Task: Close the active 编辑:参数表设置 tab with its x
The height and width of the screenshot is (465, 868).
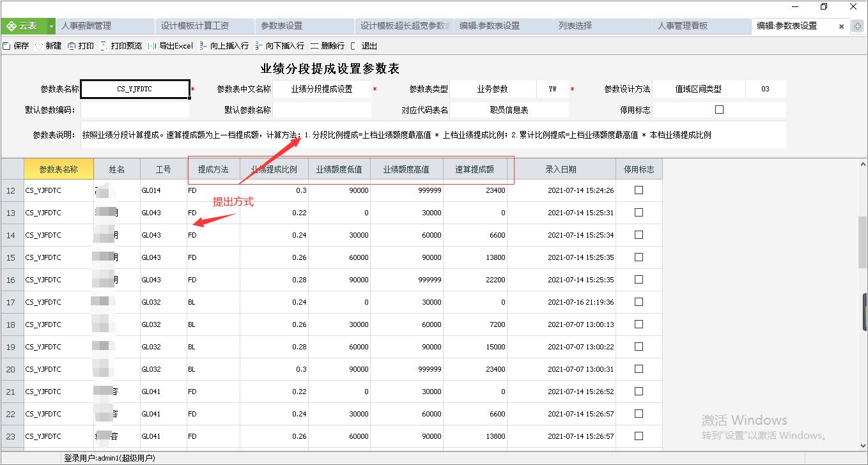Action: 841,27
